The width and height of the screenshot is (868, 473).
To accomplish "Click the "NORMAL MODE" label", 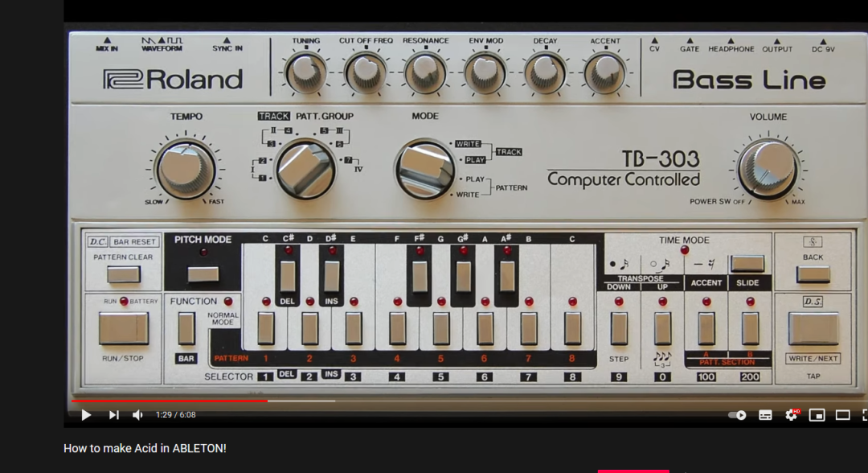I will [223, 319].
